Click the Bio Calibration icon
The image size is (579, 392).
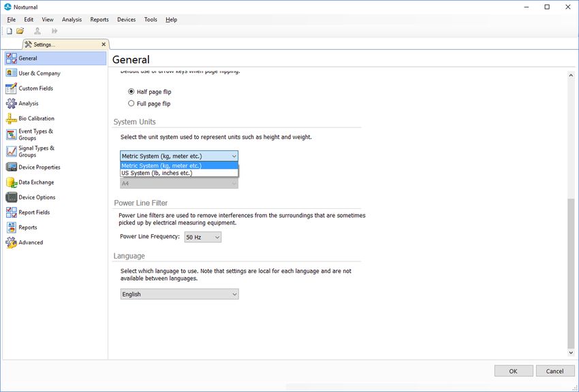[x=12, y=118]
